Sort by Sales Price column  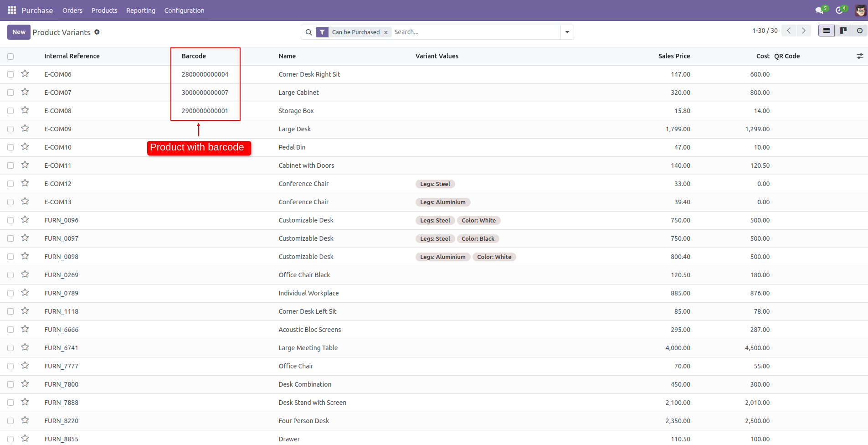[x=674, y=56]
